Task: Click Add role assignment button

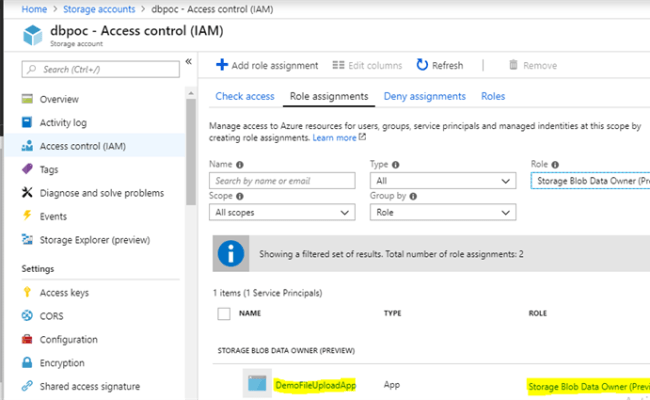Action: click(x=267, y=65)
